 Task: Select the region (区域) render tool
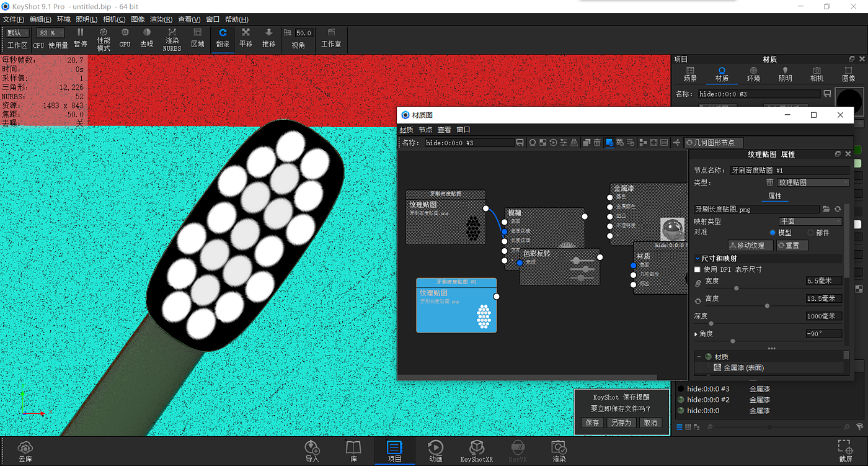198,38
